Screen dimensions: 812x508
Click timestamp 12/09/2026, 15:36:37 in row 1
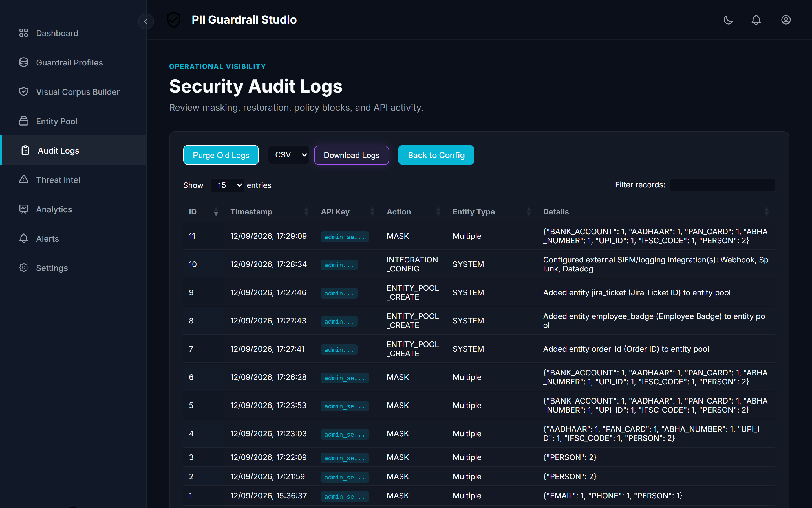268,496
